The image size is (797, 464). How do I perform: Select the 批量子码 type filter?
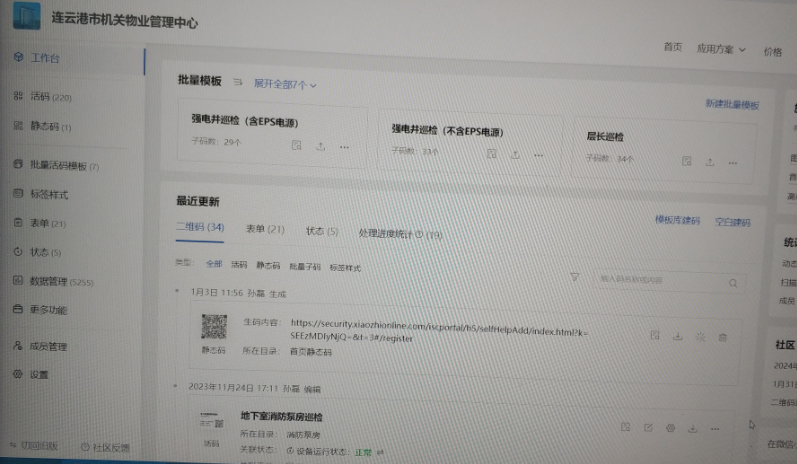pyautogui.click(x=304, y=267)
